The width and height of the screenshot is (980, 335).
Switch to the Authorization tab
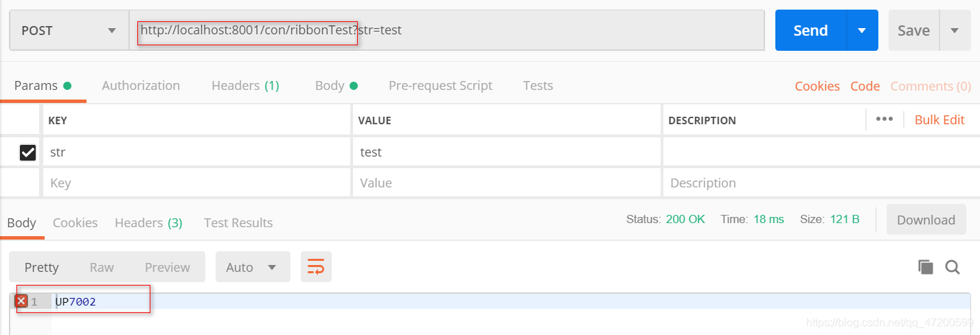141,86
